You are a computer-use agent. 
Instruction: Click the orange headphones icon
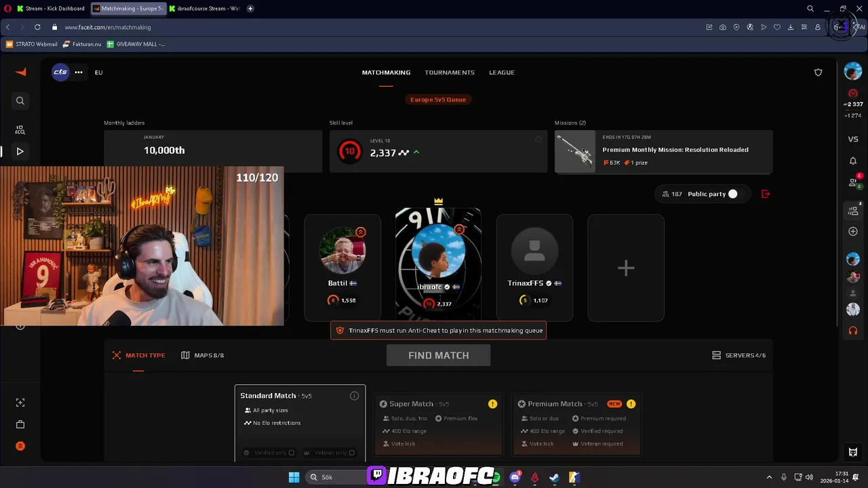click(853, 331)
